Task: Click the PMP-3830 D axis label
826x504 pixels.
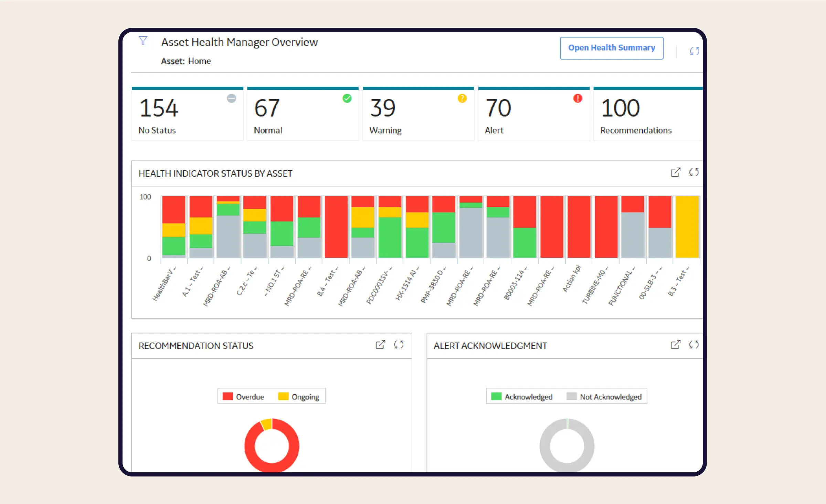Action: click(x=434, y=285)
